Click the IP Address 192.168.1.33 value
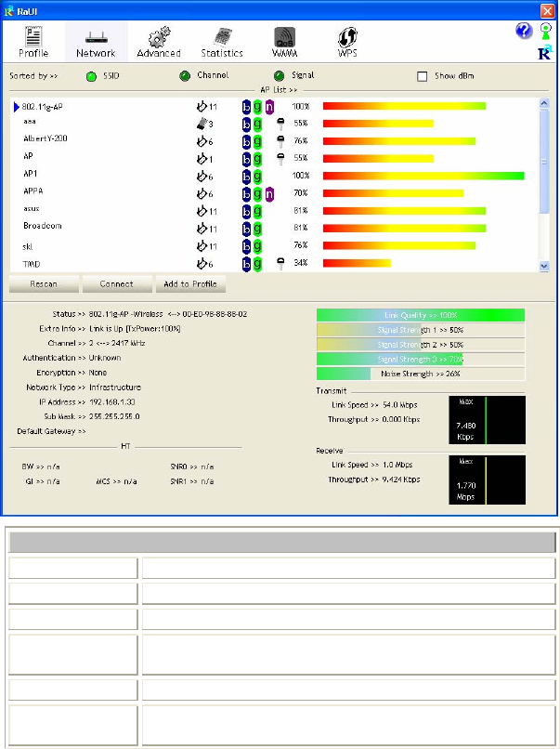Image resolution: width=560 pixels, height=749 pixels. click(x=112, y=402)
